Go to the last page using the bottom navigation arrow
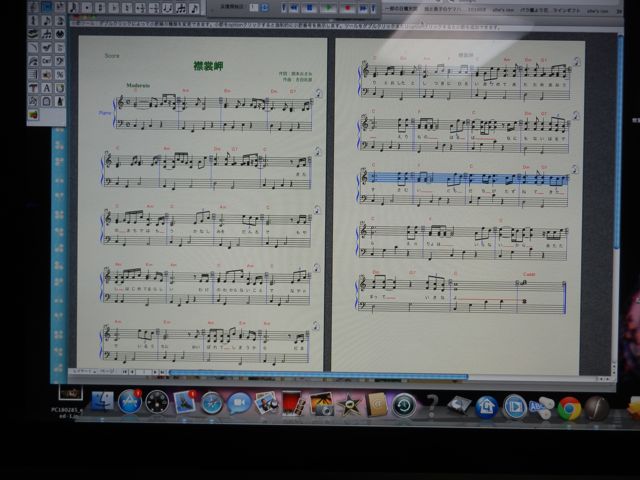The image size is (640, 480). [162, 372]
